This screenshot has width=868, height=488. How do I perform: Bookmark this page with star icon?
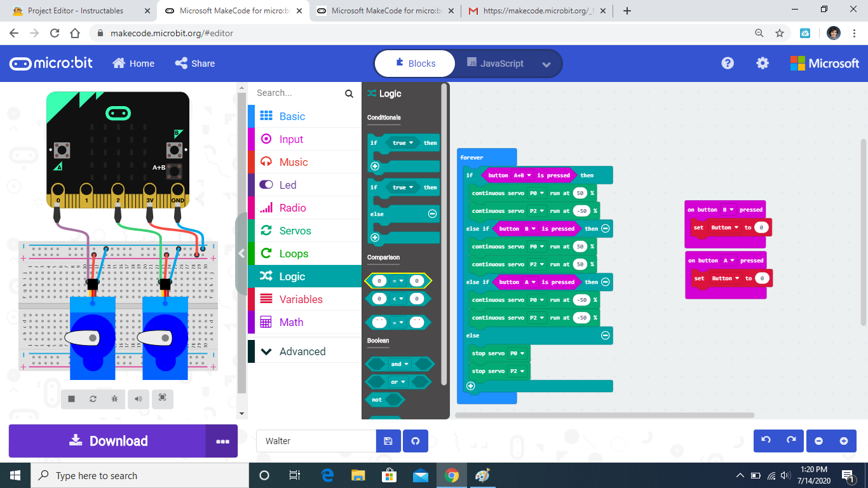780,33
